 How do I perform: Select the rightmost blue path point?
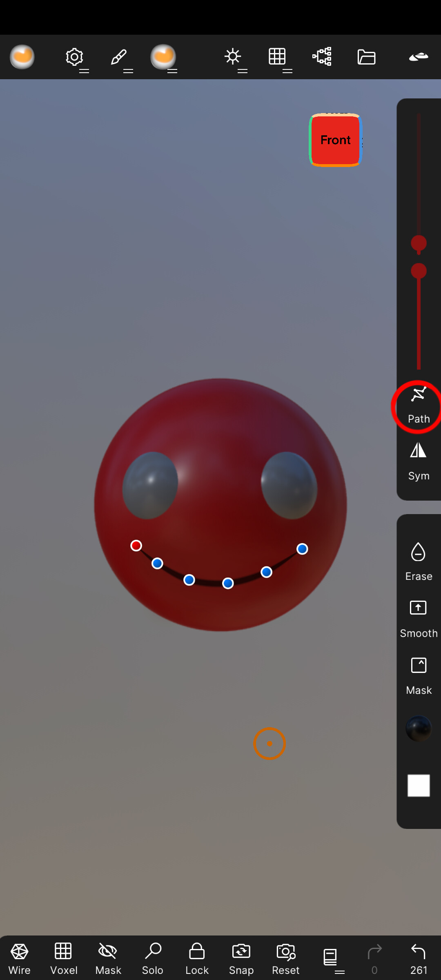click(302, 549)
